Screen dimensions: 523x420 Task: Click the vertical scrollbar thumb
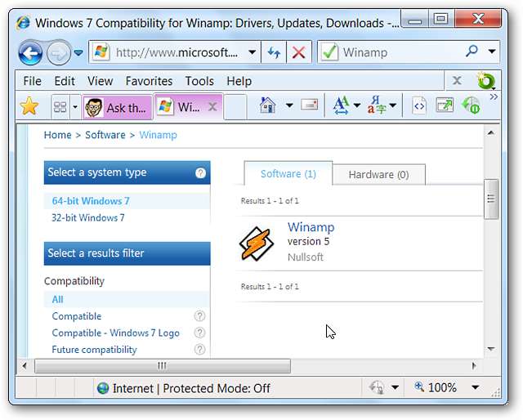click(x=491, y=199)
